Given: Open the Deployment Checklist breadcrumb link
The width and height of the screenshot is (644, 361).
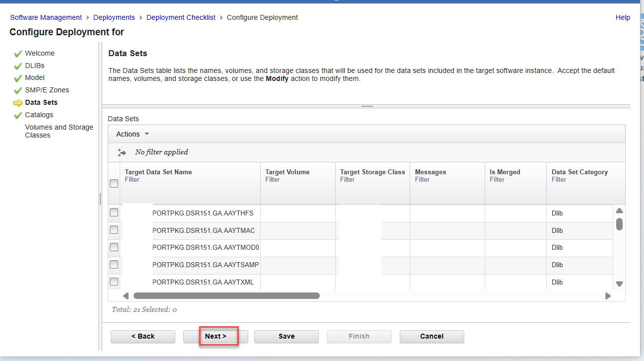Looking at the screenshot, I should [x=181, y=17].
